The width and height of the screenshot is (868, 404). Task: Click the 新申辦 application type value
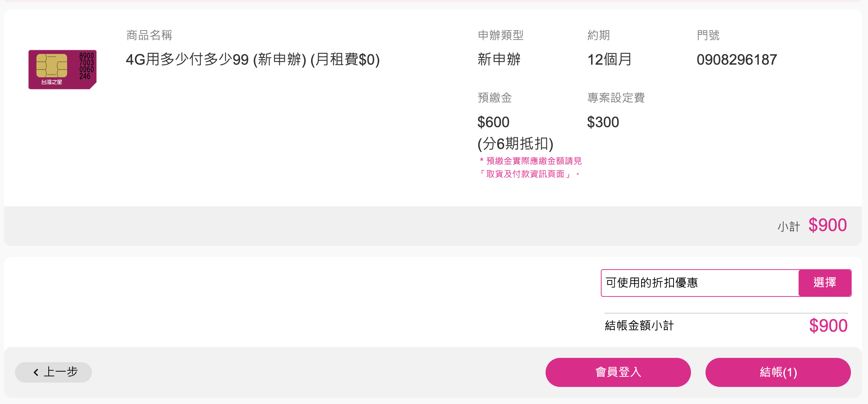pyautogui.click(x=499, y=60)
